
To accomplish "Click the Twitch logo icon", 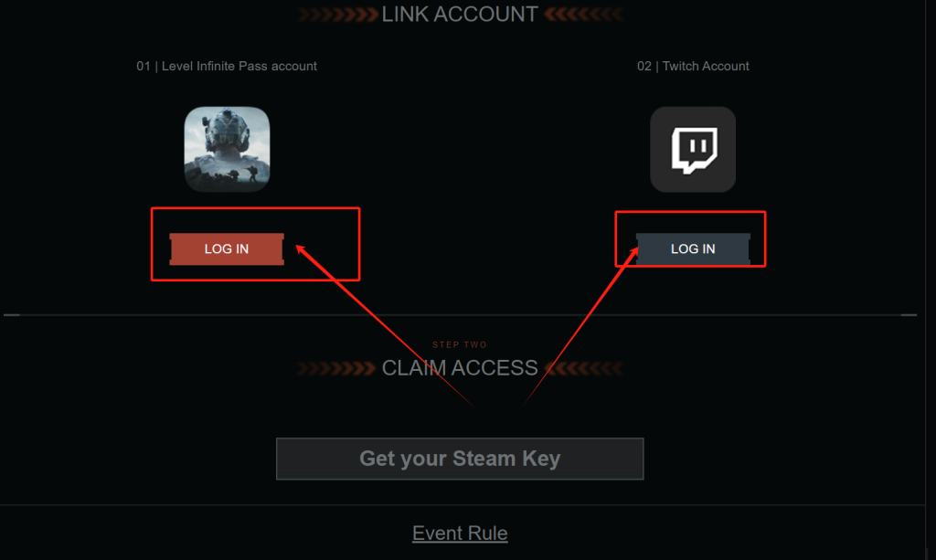I will pos(693,149).
